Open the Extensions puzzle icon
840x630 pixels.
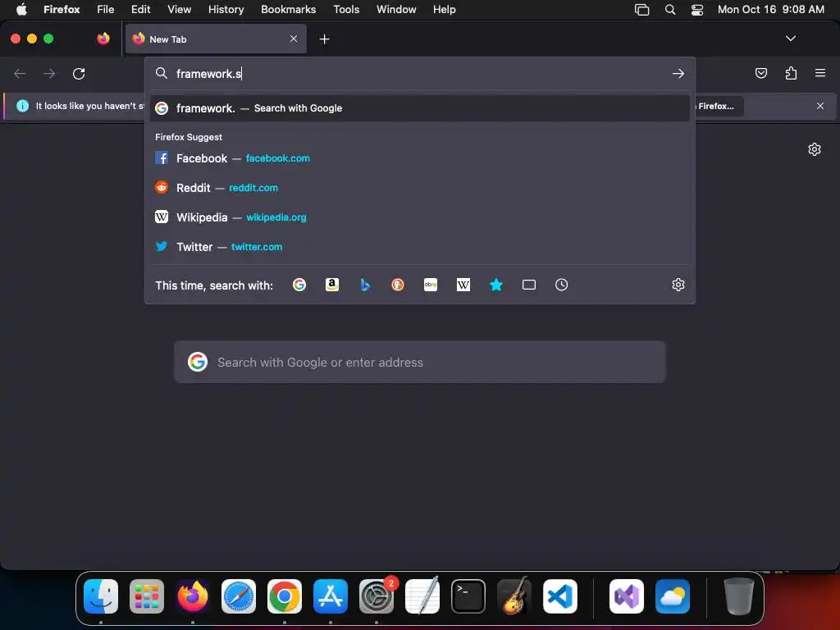point(791,73)
